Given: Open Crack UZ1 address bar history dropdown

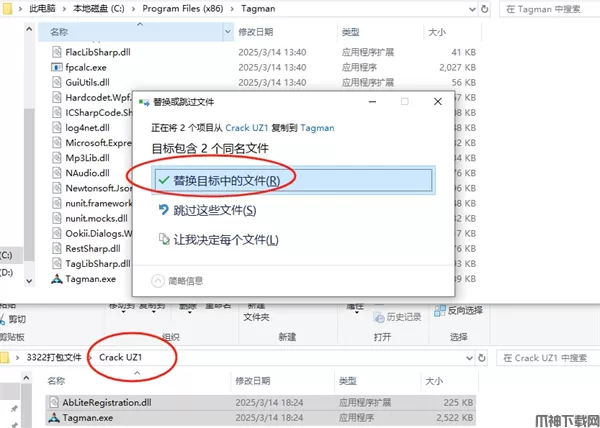Looking at the screenshot, I should tap(470, 358).
